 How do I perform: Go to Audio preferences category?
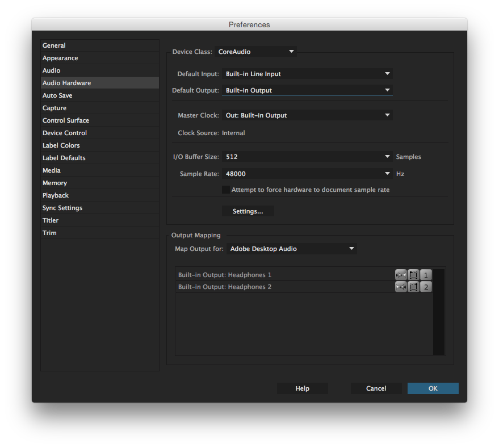pyautogui.click(x=100, y=70)
